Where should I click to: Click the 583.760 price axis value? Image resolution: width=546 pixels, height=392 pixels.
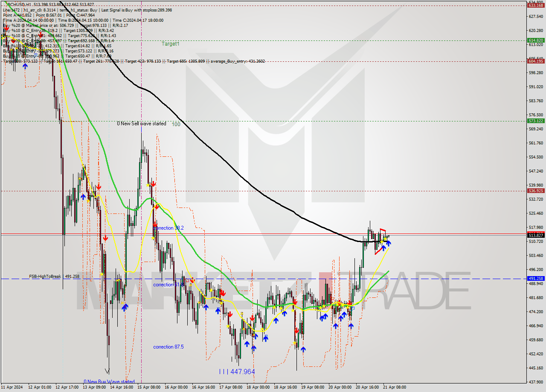(535, 101)
